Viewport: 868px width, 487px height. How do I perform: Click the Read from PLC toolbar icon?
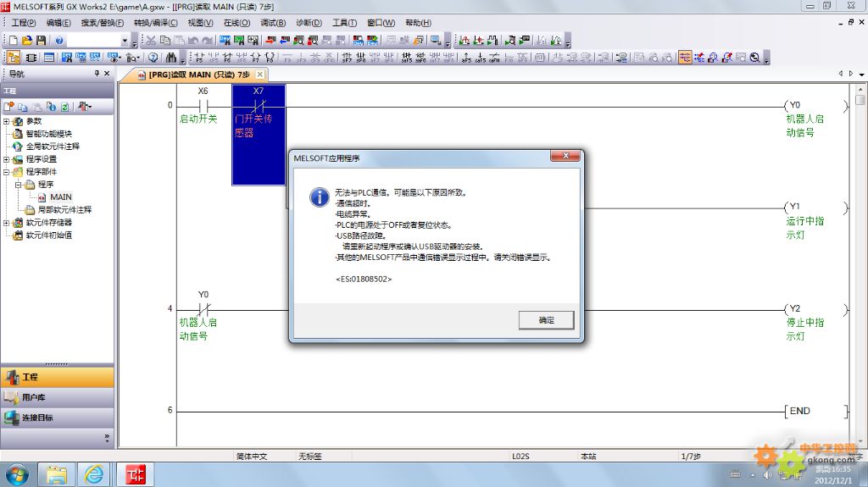(x=284, y=41)
